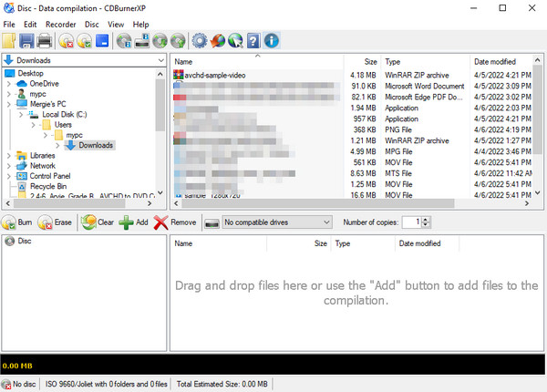Open the Help menu
Screen dimensions: 547x392
point(141,25)
